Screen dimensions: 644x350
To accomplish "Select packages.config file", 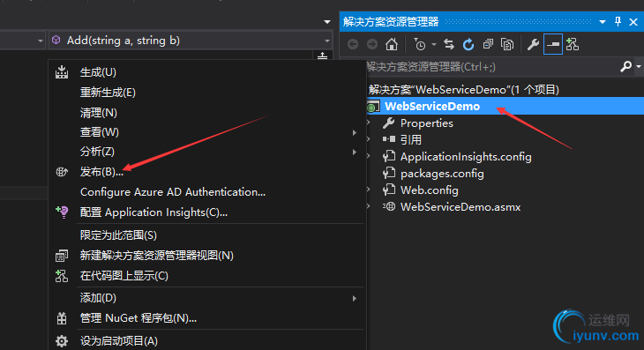I will tap(442, 174).
